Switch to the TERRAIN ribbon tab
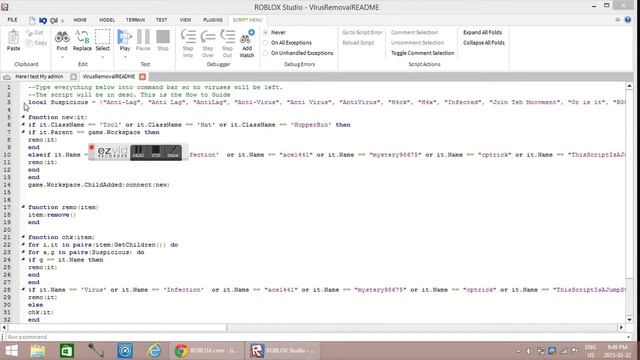Image resolution: width=640 pixels, height=360 pixels. (135, 20)
